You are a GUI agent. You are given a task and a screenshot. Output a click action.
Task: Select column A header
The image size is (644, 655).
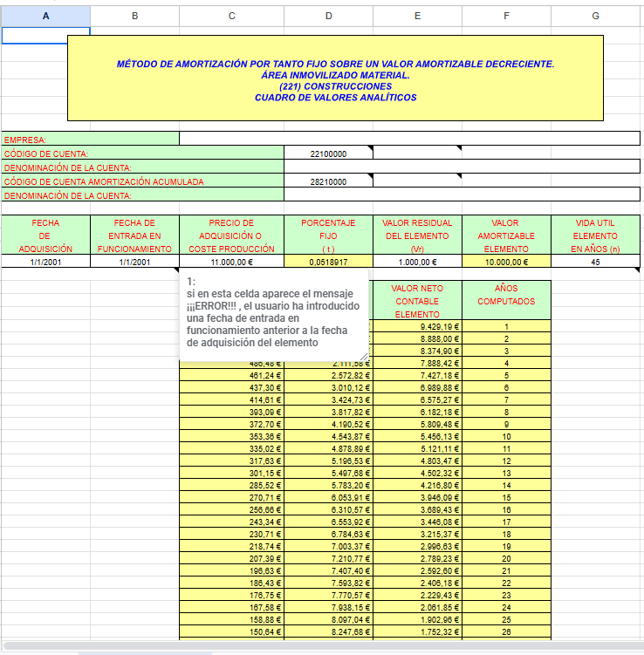[x=45, y=16]
